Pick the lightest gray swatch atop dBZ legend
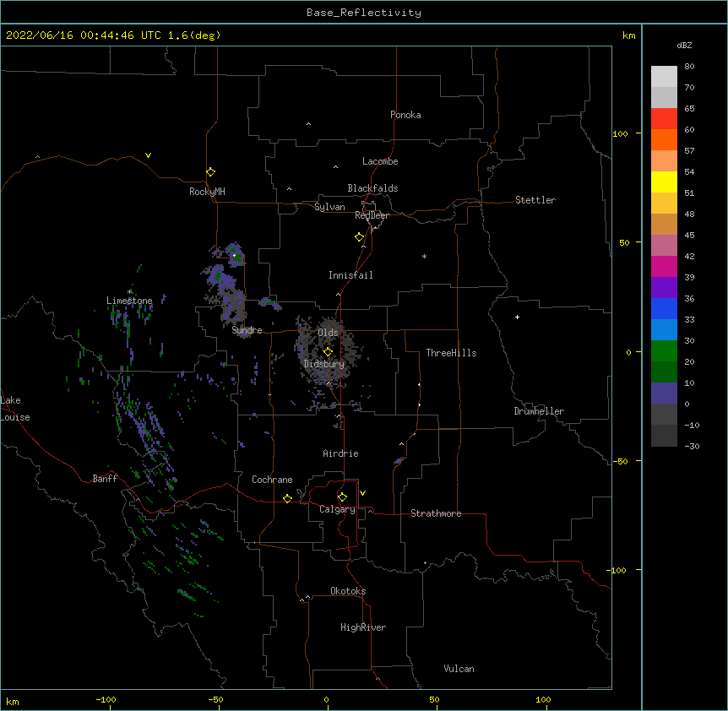Viewport: 728px width, 711px height. (664, 77)
